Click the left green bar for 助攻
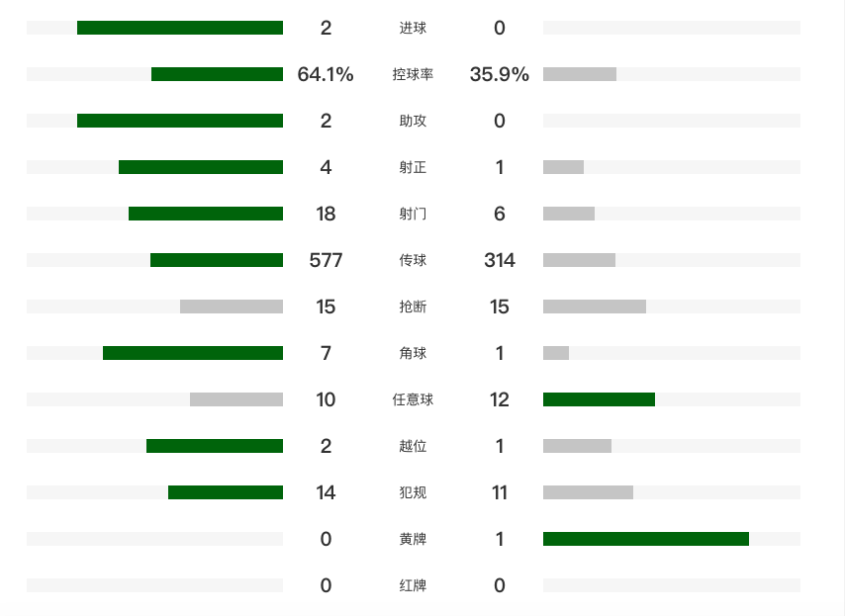This screenshot has width=845, height=616. click(180, 121)
